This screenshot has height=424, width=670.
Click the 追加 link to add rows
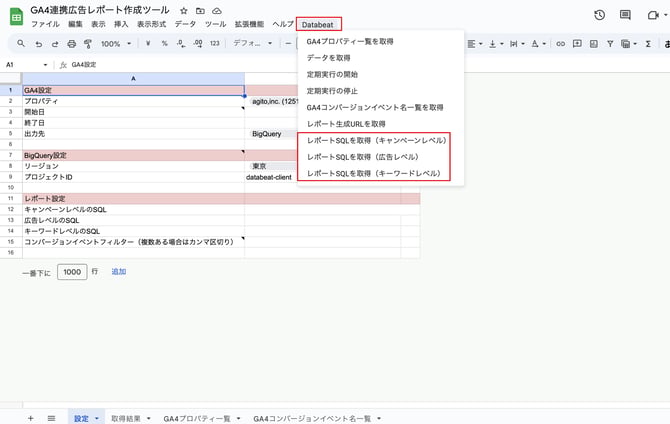click(118, 271)
